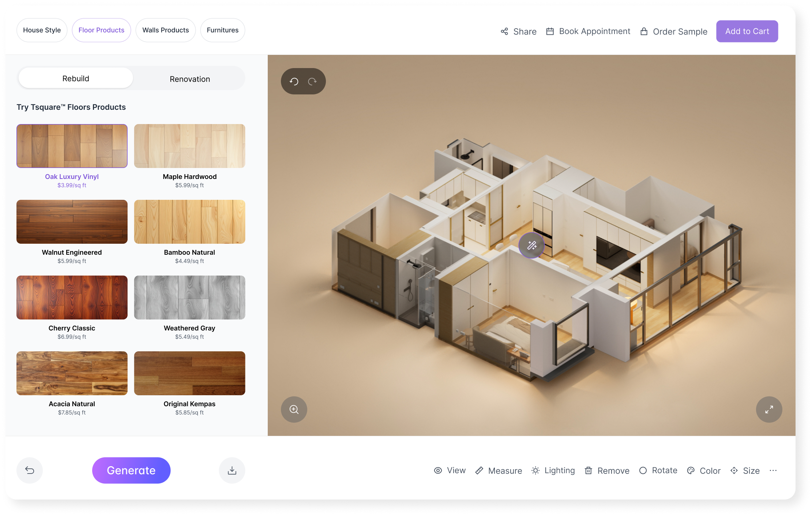
Task: Switch to Rebuild mode
Action: coord(76,78)
